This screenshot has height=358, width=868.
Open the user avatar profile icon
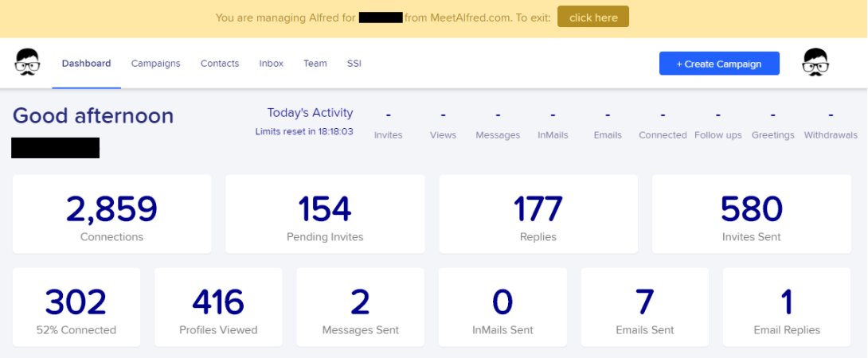tap(815, 62)
